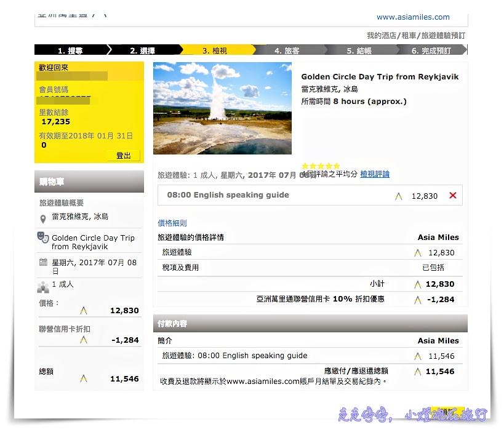Click the five-star rating icons
The image size is (504, 432).
click(321, 166)
